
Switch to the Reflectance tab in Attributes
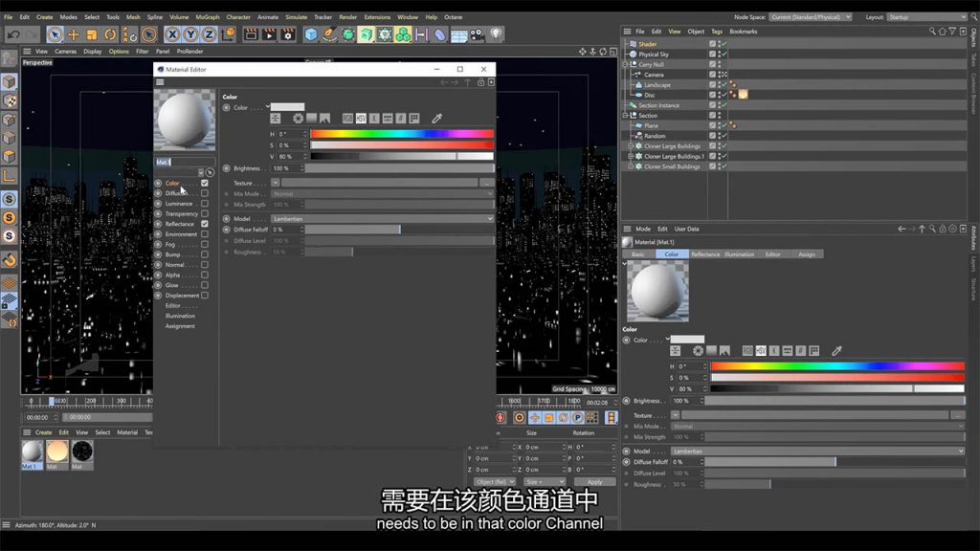pyautogui.click(x=705, y=254)
